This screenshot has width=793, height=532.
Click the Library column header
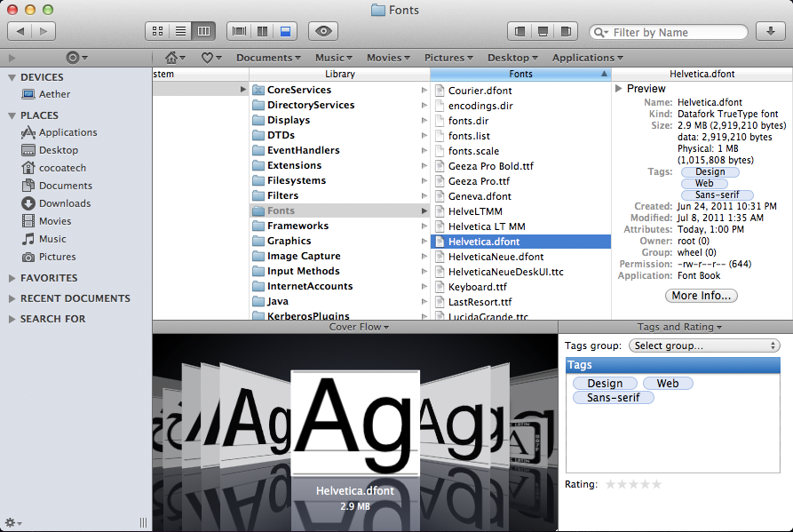tap(339, 74)
